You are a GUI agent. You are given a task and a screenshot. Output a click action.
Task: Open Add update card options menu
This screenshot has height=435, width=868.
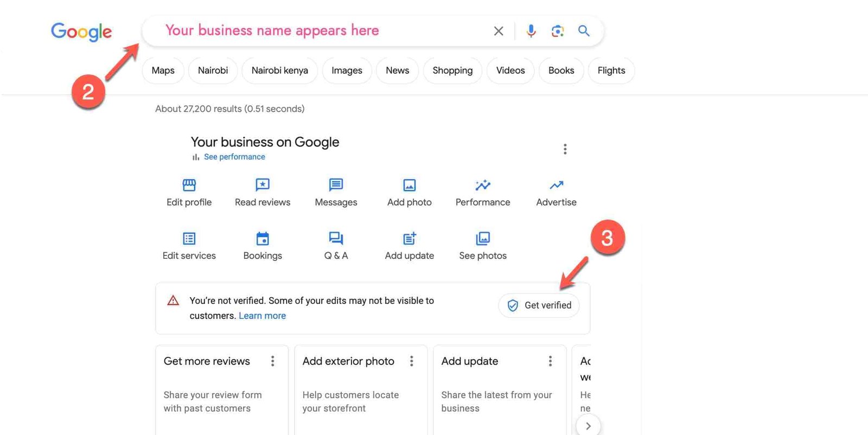pos(550,361)
